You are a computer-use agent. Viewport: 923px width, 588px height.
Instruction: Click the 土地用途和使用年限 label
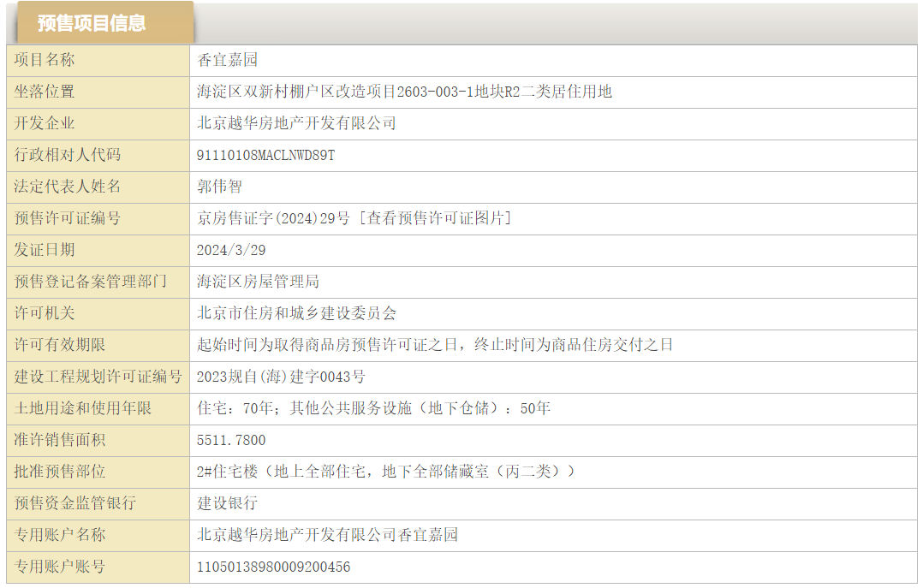[82, 408]
